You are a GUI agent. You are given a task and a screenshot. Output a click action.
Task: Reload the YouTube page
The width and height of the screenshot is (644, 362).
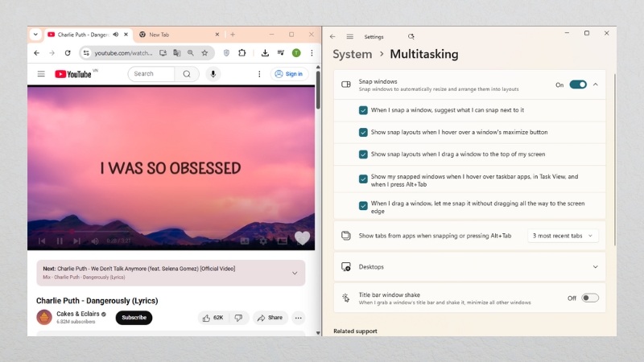[x=68, y=53]
